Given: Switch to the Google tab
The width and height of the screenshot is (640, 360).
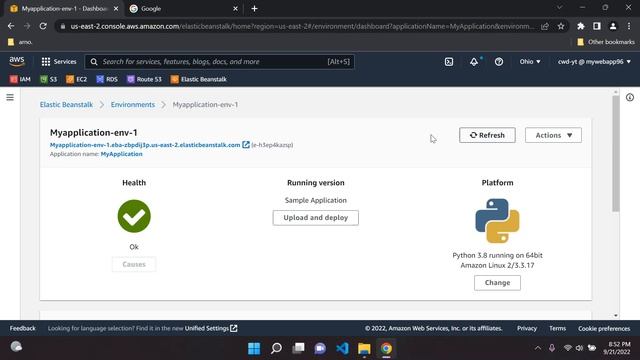Looking at the screenshot, I should 184,9.
